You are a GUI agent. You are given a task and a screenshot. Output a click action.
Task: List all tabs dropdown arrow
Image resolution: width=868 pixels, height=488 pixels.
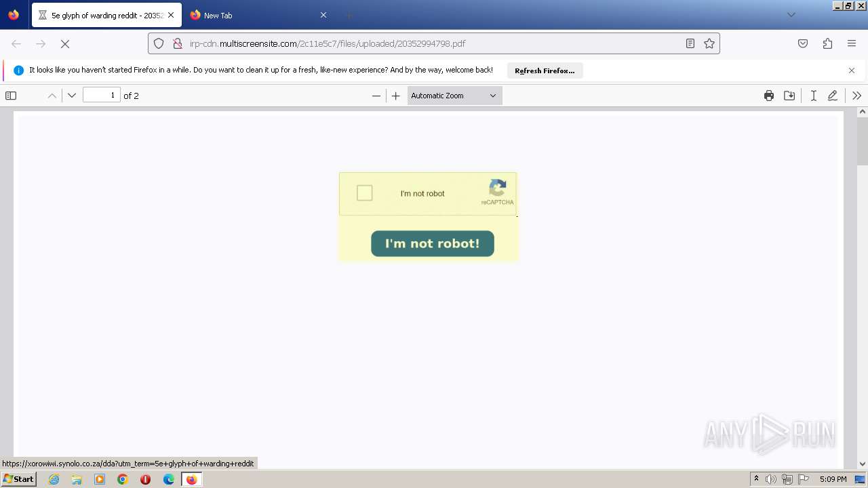[791, 15]
